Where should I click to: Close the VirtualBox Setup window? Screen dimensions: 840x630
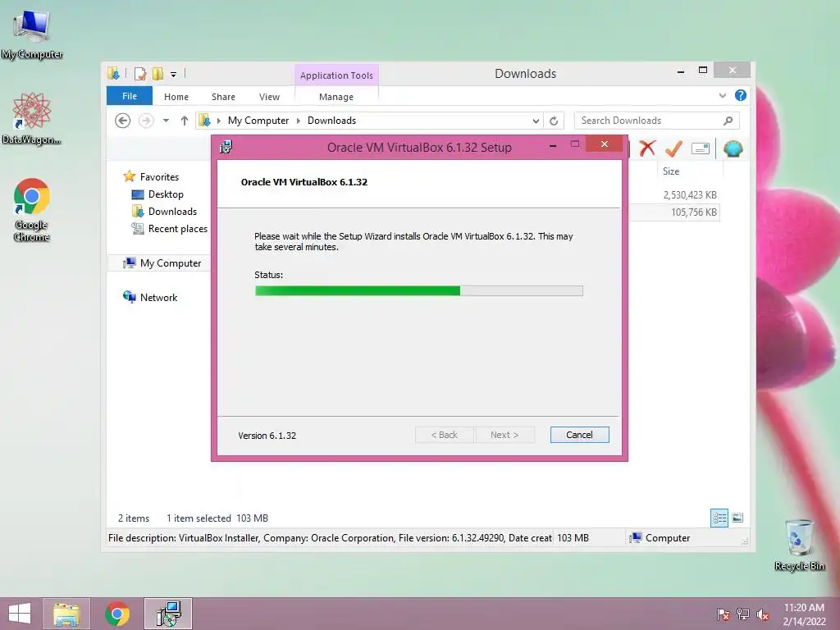605,144
